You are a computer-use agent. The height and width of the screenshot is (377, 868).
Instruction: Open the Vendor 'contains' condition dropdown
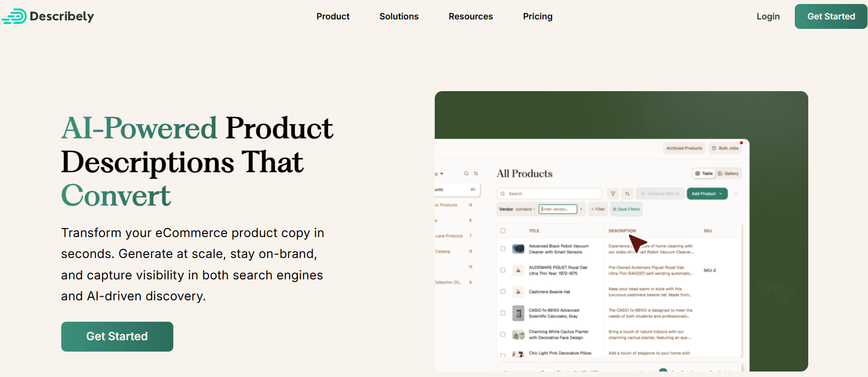point(525,209)
